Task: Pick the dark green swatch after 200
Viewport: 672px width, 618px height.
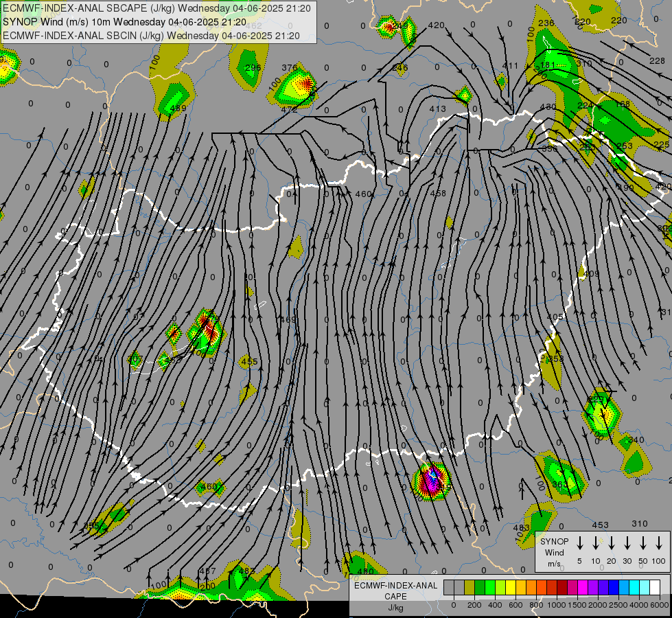Action: point(480,588)
